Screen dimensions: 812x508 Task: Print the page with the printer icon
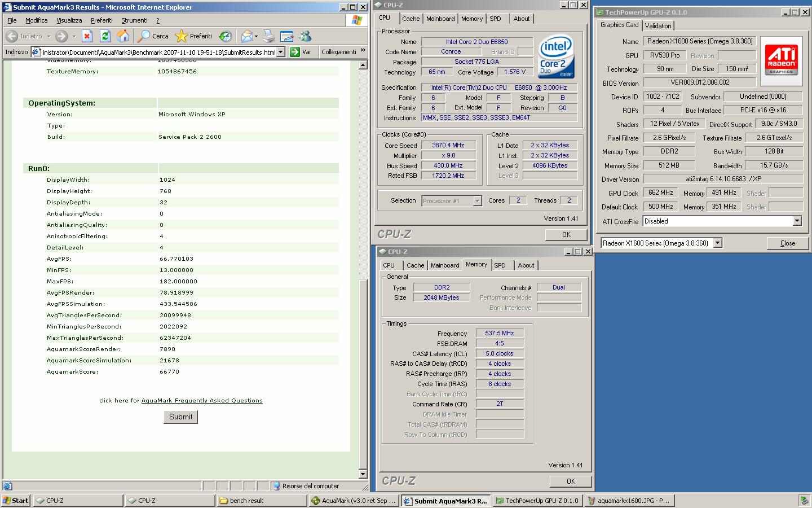(269, 36)
